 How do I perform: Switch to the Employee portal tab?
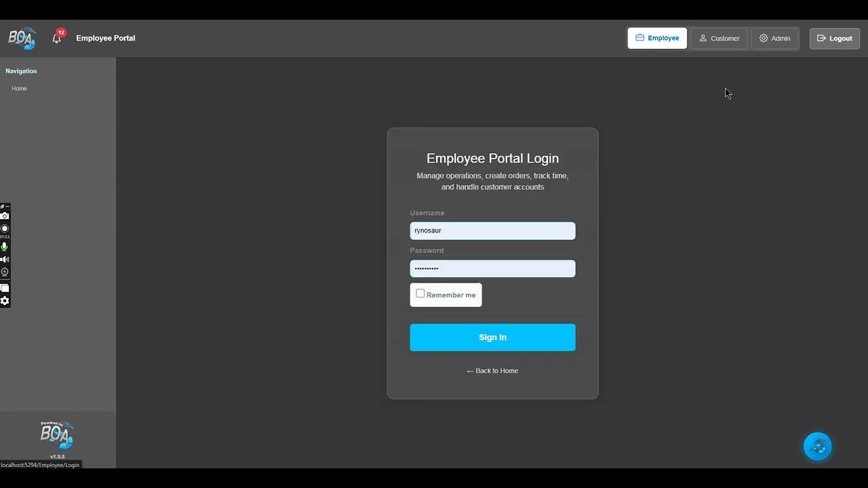(657, 38)
